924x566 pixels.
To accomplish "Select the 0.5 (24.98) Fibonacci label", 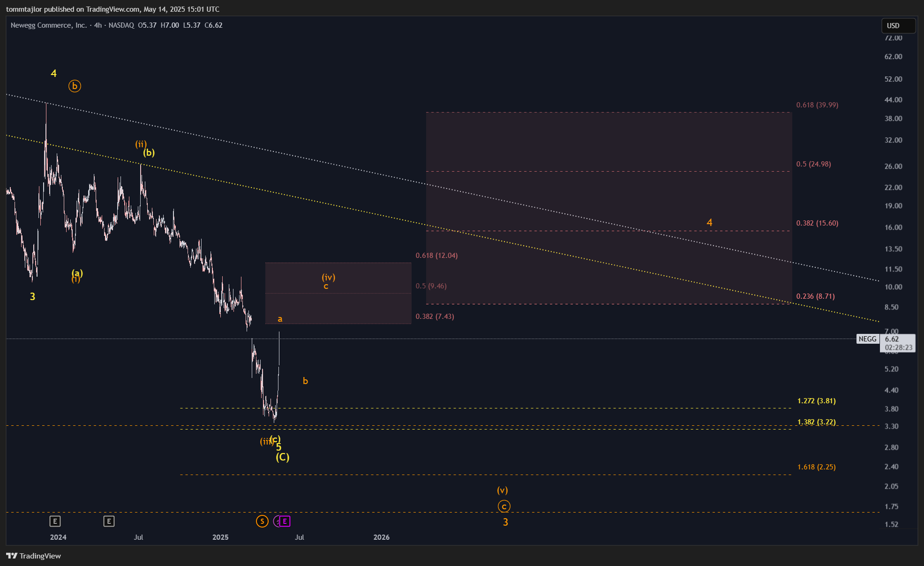I will pyautogui.click(x=813, y=164).
